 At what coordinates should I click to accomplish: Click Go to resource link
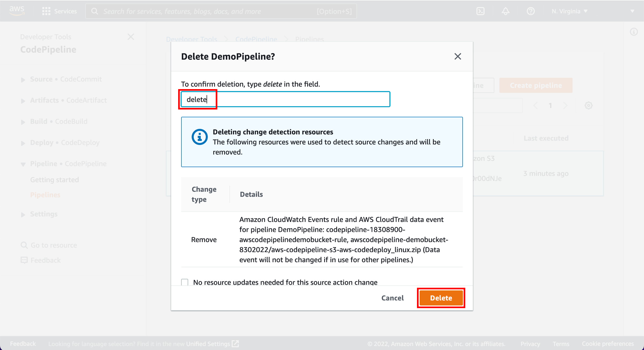pos(54,245)
